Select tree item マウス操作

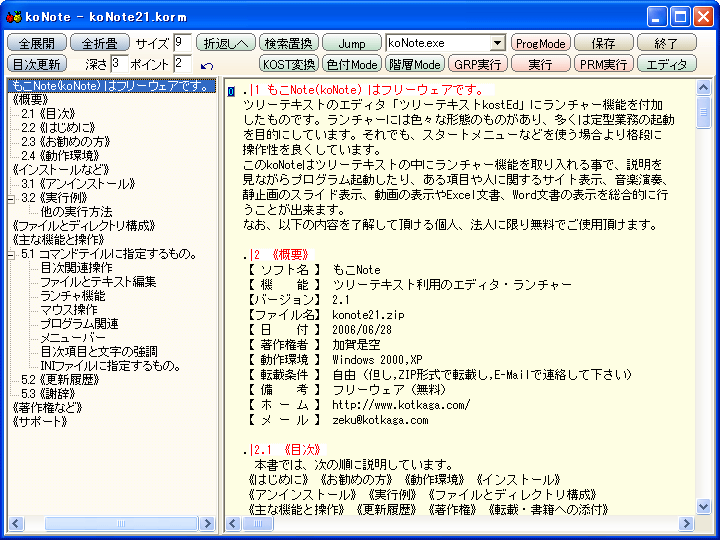click(69, 309)
